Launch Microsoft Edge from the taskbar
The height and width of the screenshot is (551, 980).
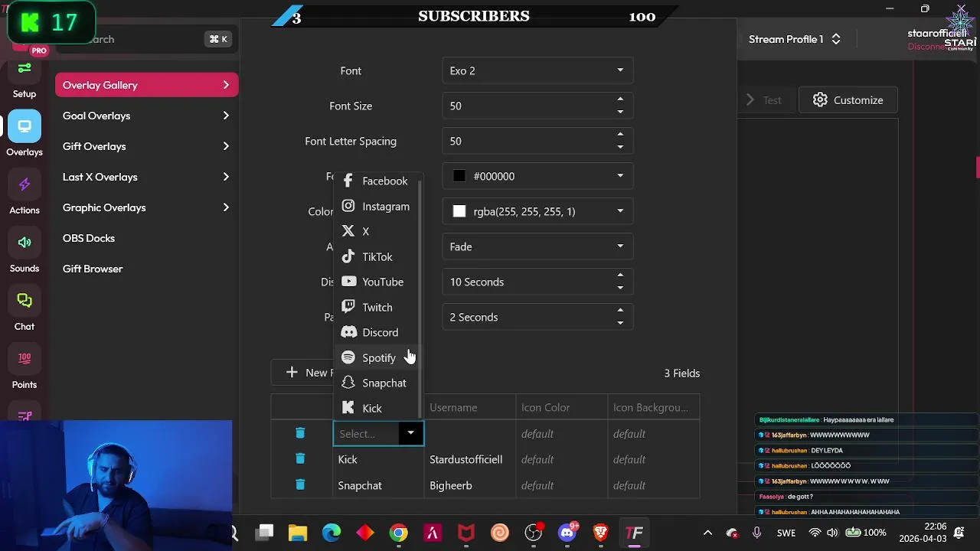coord(332,533)
